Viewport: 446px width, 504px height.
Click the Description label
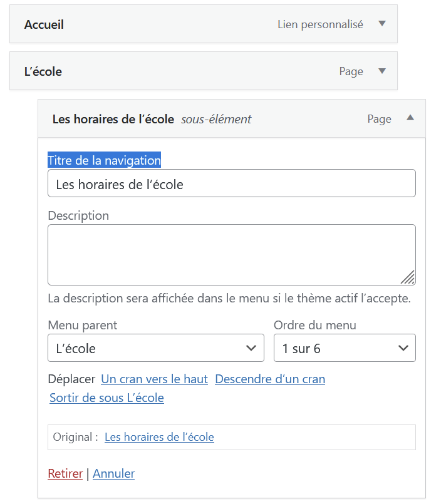point(78,215)
